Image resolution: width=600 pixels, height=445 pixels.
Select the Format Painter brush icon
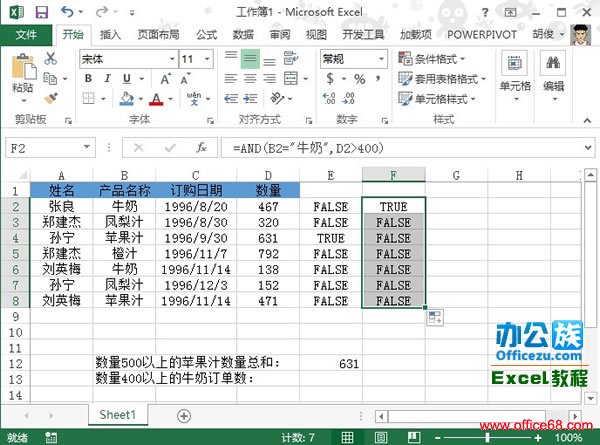(x=51, y=98)
